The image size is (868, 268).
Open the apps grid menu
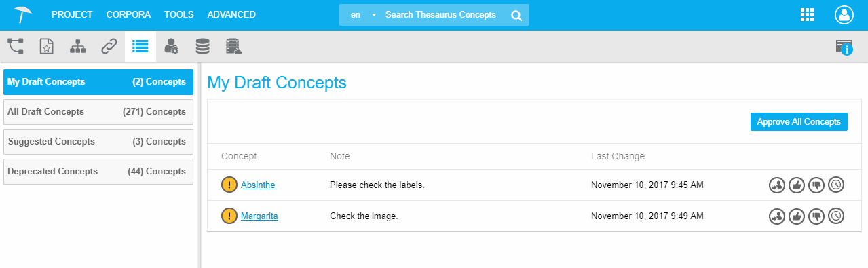tap(808, 15)
